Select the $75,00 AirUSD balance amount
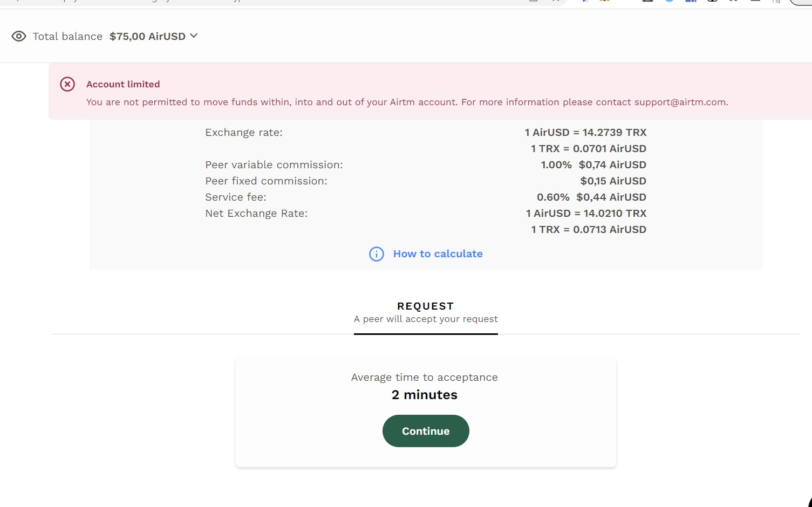The image size is (812, 507). [x=147, y=36]
